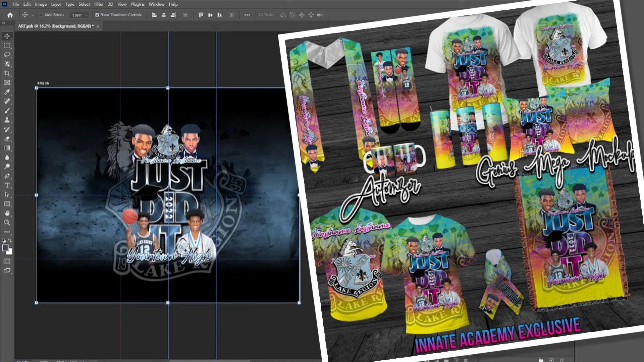Screen dimensions: 644x362
Task: Select the Clone Stamp tool
Action: click(7, 119)
